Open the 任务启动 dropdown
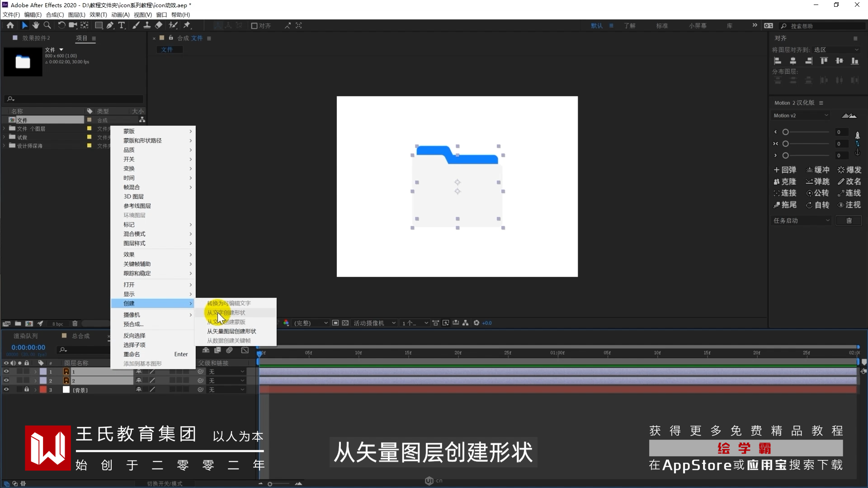 [x=802, y=221]
